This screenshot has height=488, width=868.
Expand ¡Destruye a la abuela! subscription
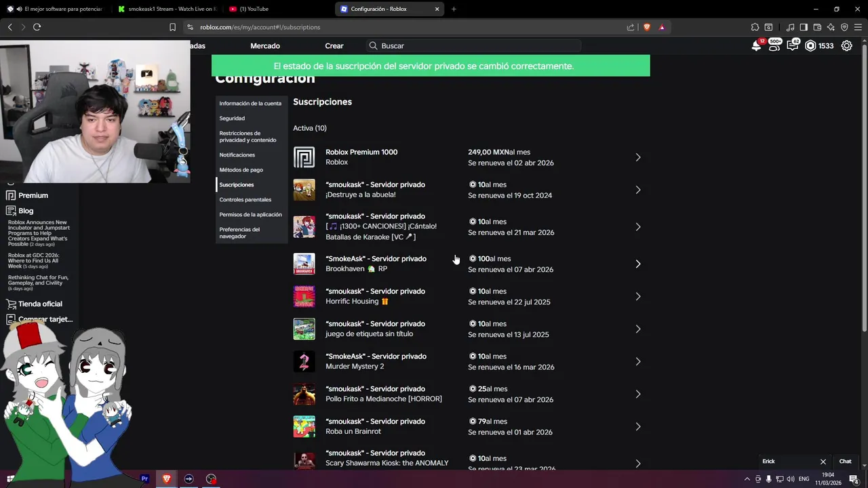[638, 190]
